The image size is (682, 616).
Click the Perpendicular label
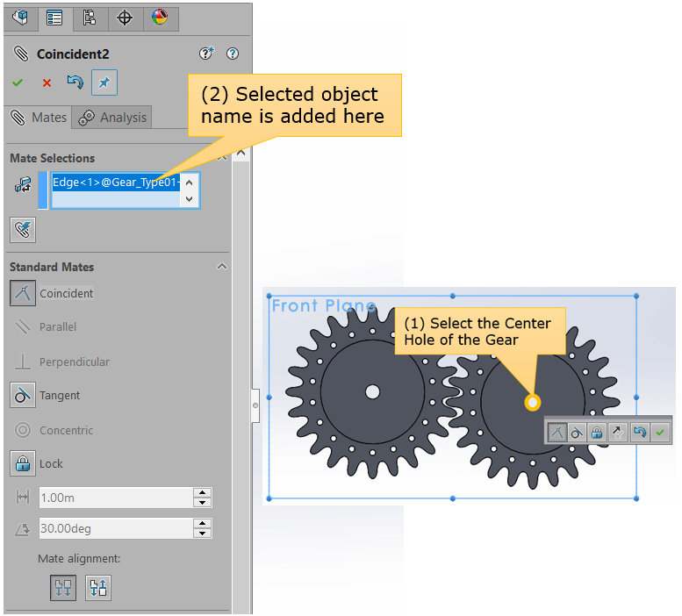tap(75, 362)
